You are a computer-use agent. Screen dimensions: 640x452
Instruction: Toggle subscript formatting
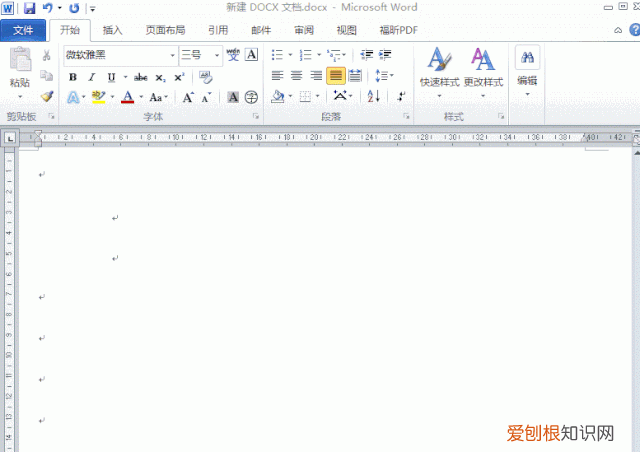(x=160, y=78)
